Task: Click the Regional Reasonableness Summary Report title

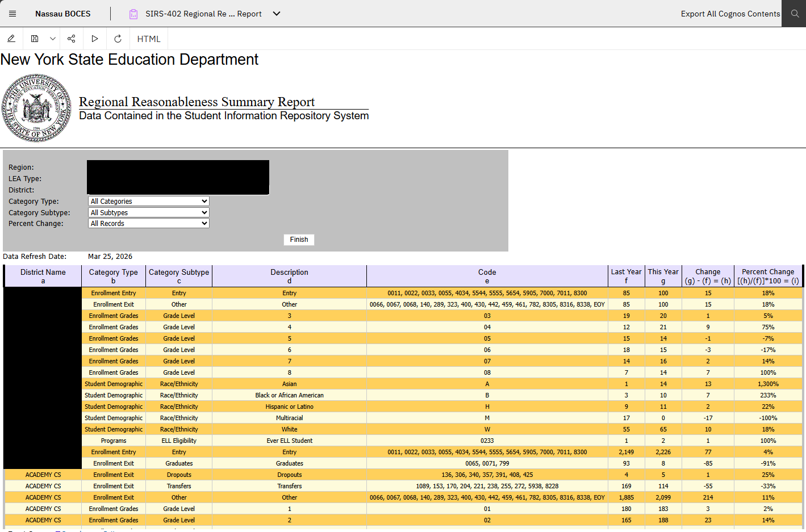Action: (197, 102)
